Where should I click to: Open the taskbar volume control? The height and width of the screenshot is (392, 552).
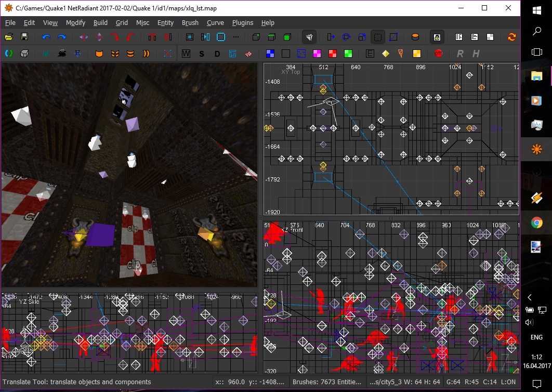pos(529,322)
